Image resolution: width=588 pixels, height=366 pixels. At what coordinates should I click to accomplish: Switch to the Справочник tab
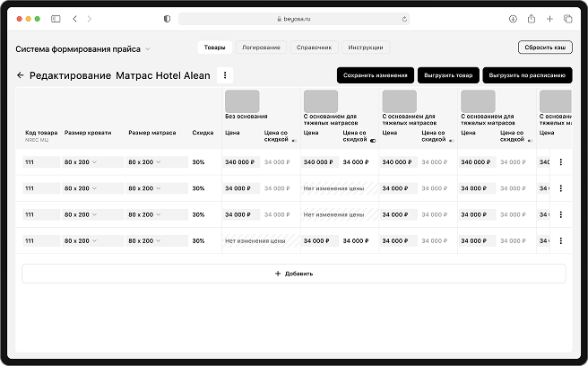[313, 48]
